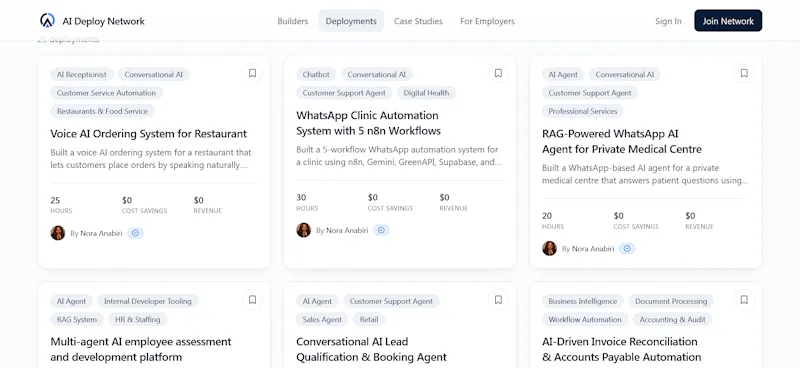Click the Retail tag
Viewport: 800px width, 368px height.
click(369, 320)
